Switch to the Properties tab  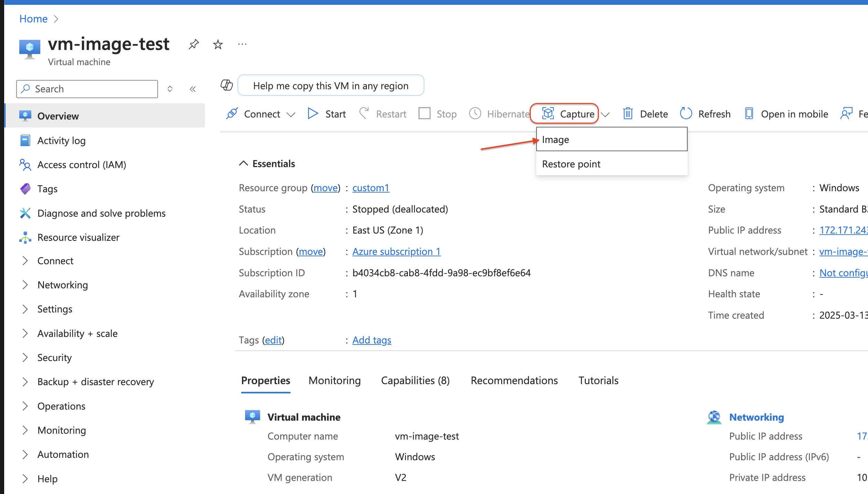coord(265,381)
